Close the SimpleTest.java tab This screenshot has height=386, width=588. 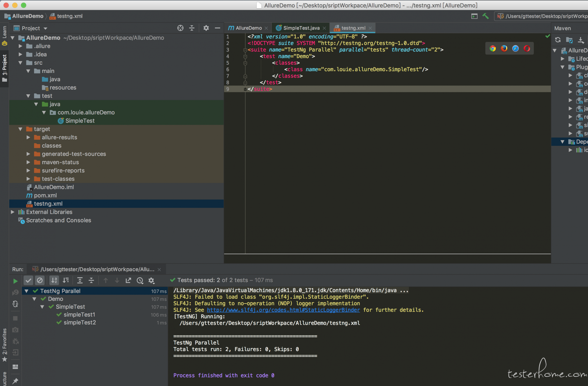click(324, 28)
